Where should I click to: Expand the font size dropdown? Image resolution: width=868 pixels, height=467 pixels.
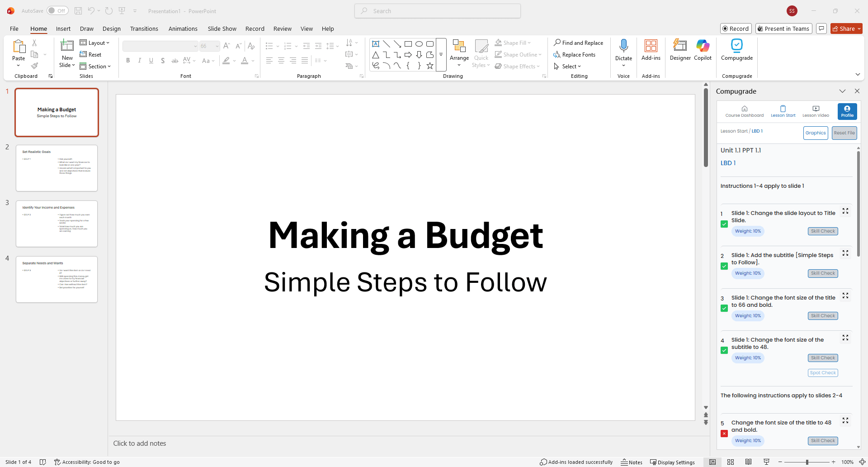pos(216,46)
